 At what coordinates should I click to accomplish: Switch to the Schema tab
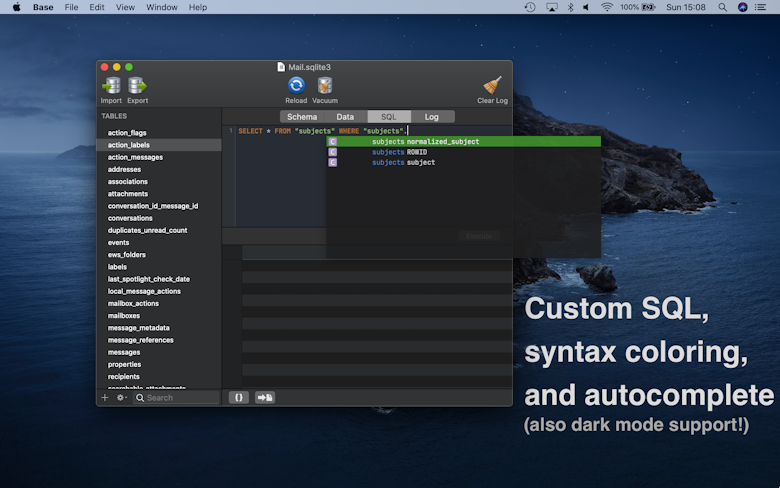pyautogui.click(x=302, y=117)
